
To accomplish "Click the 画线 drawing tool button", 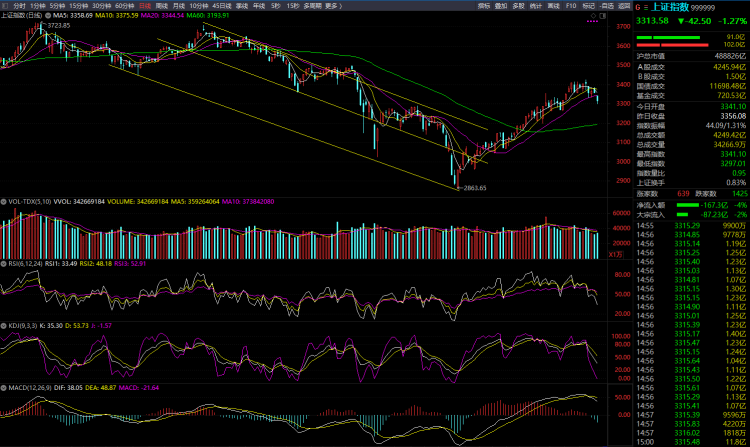I will click(x=553, y=5).
